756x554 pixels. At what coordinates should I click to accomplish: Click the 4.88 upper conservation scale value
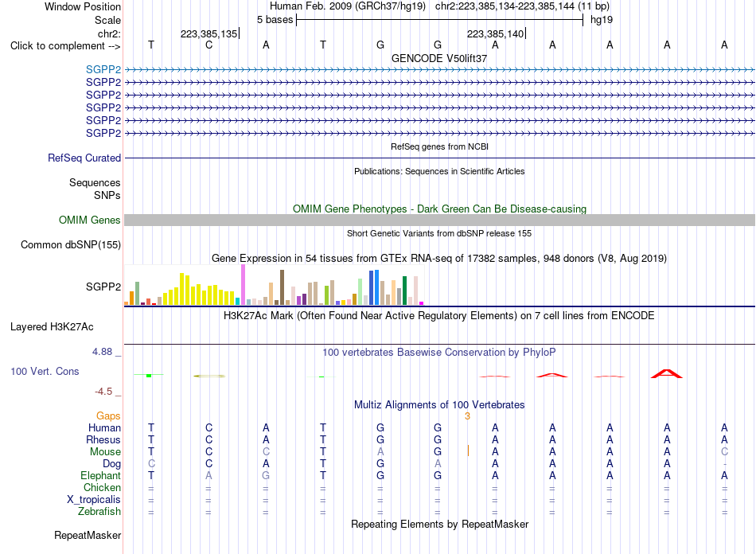click(x=102, y=352)
